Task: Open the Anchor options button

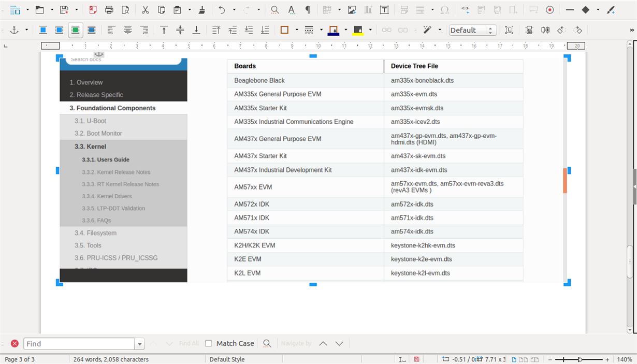Action: coord(15,30)
